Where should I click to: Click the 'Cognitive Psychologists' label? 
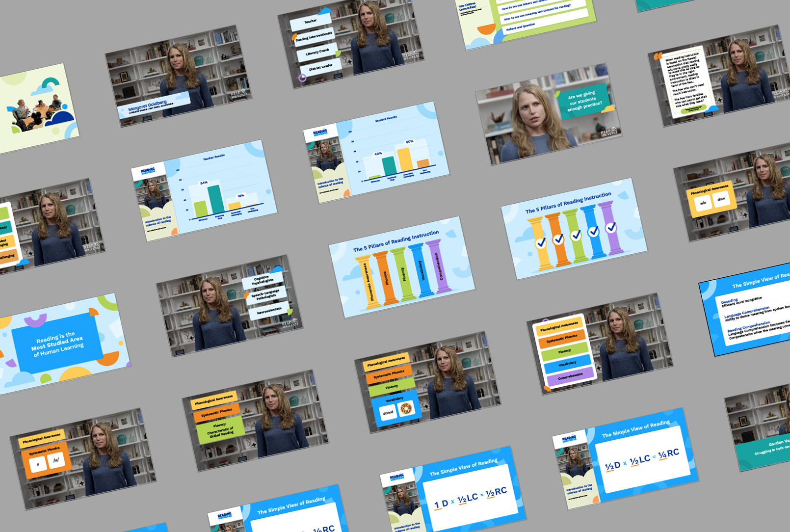pos(262,280)
